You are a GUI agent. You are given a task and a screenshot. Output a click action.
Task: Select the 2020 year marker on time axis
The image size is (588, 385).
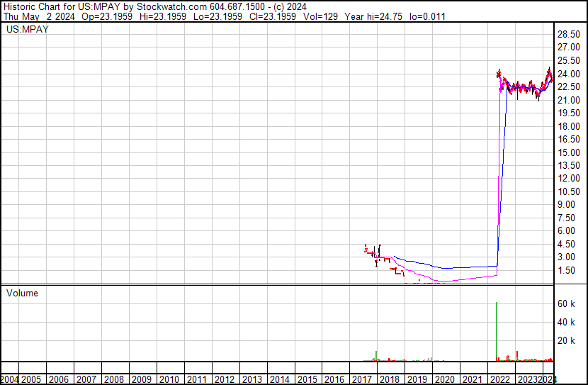443,379
